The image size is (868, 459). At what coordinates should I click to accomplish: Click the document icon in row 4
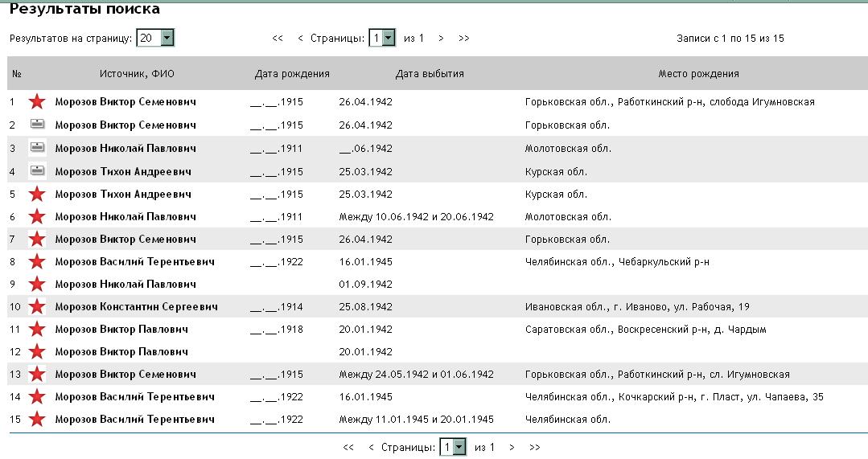point(37,170)
